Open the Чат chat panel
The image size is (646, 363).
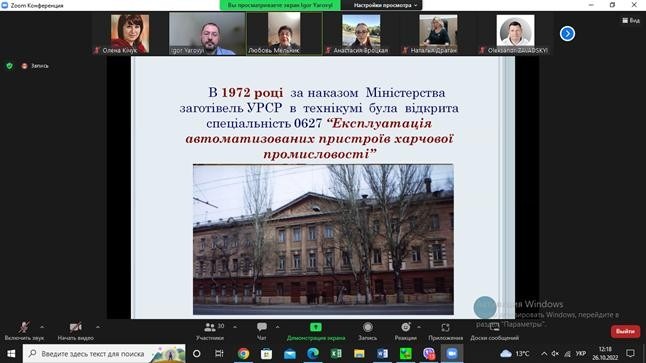(262, 328)
